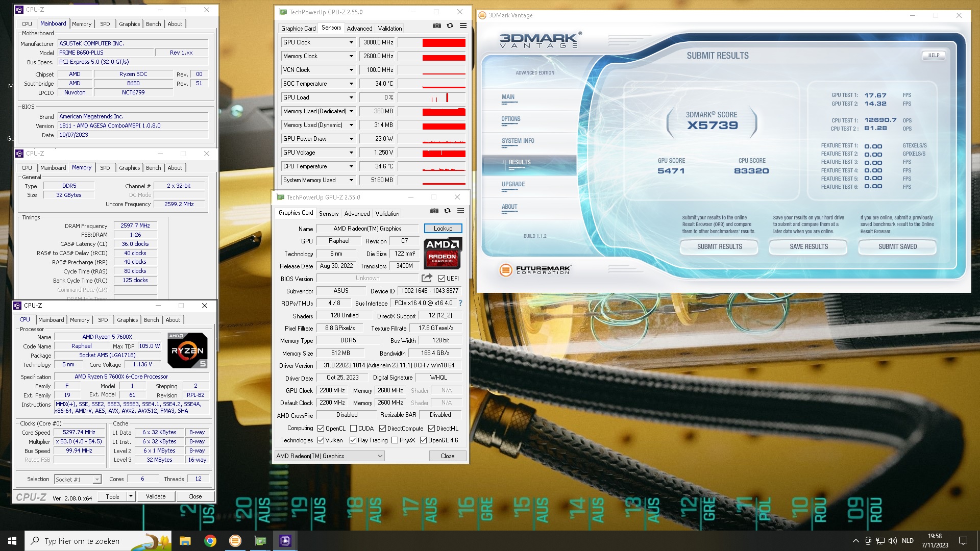Click the Futuremark Corporation logo
The height and width of the screenshot is (551, 980).
pos(535,269)
